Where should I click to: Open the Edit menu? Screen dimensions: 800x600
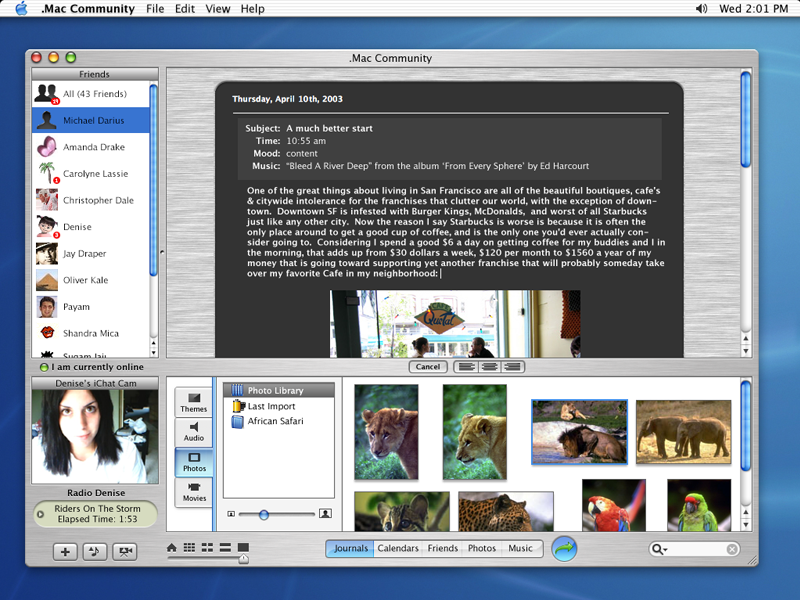pos(185,9)
